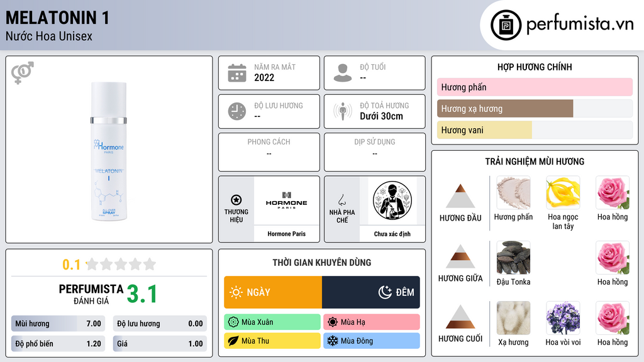This screenshot has width=644, height=362.
Task: Click the nose icon above Nhà pha chế
Action: [x=341, y=200]
